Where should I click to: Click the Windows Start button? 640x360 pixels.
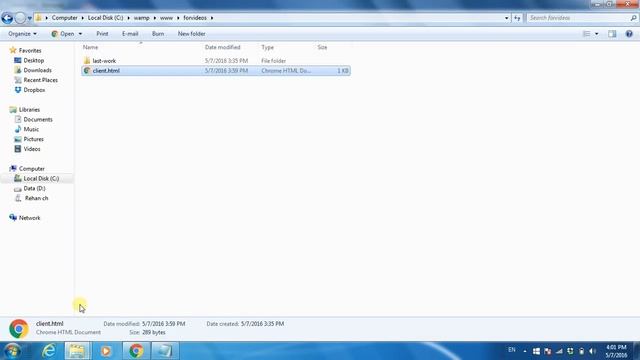12,351
